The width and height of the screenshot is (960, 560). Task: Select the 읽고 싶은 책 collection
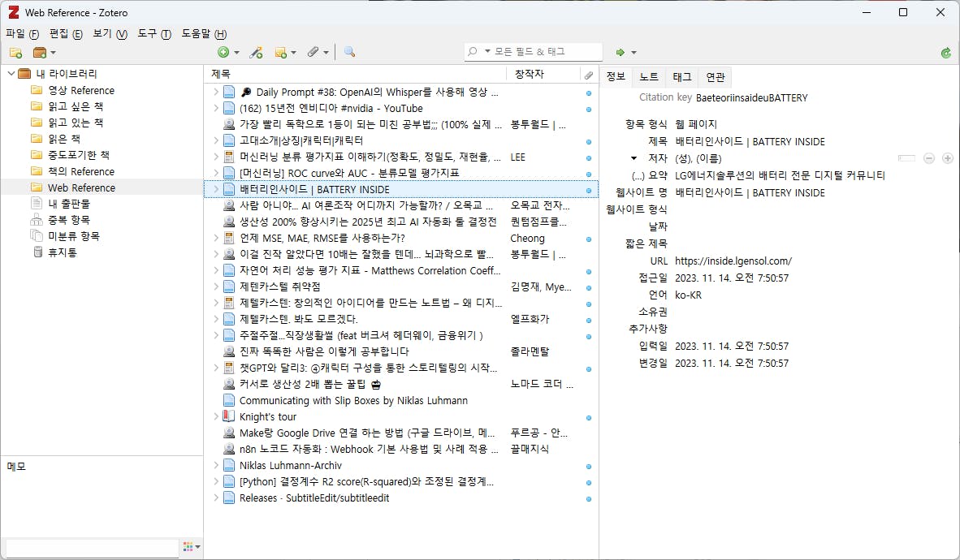76,106
